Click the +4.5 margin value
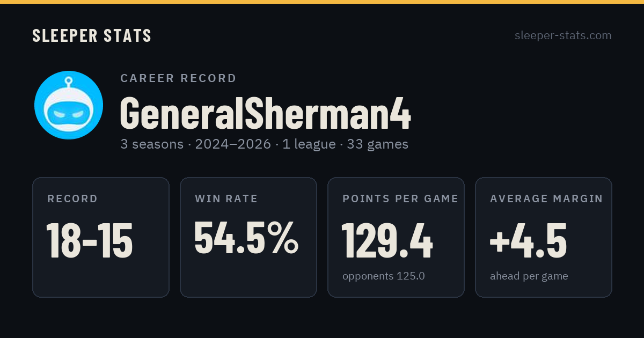Viewport: 644px width, 338px height. point(528,241)
